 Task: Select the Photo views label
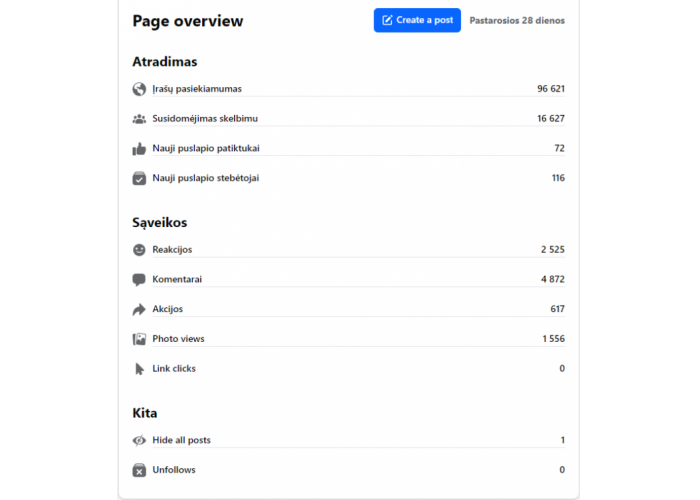[178, 339]
